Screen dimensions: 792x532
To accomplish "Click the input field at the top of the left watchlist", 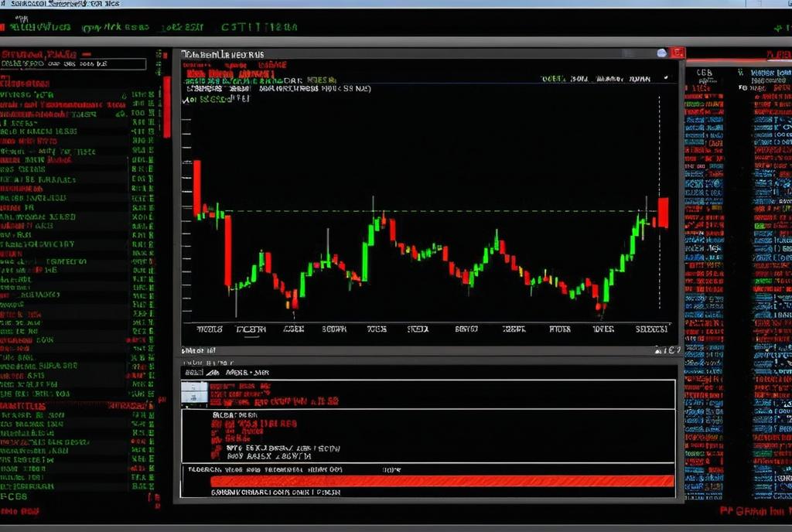I will [x=73, y=64].
